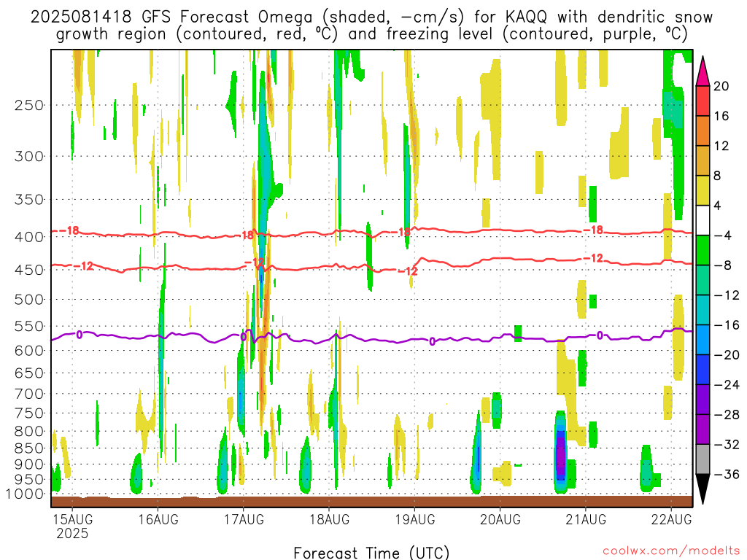Click the legend value 20
This screenshot has width=747, height=560.
(x=721, y=86)
